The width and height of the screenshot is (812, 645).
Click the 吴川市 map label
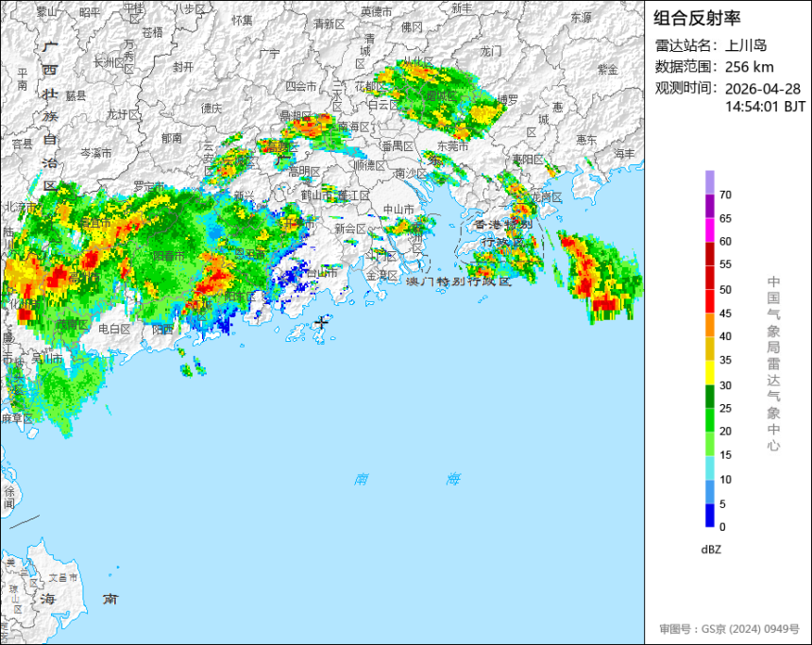pos(47,358)
